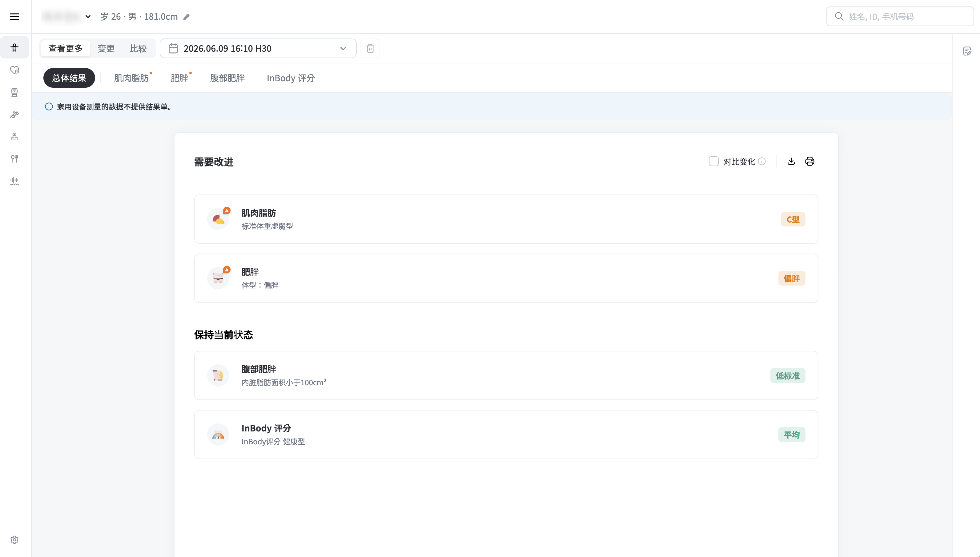Select the body composition sidebar icon
Screen dimensions: 980x557
pos(14,48)
